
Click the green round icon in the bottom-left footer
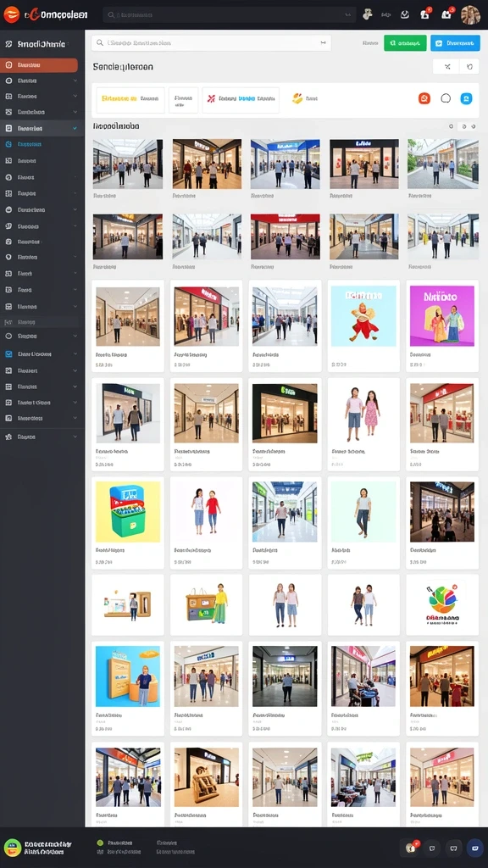[12, 848]
